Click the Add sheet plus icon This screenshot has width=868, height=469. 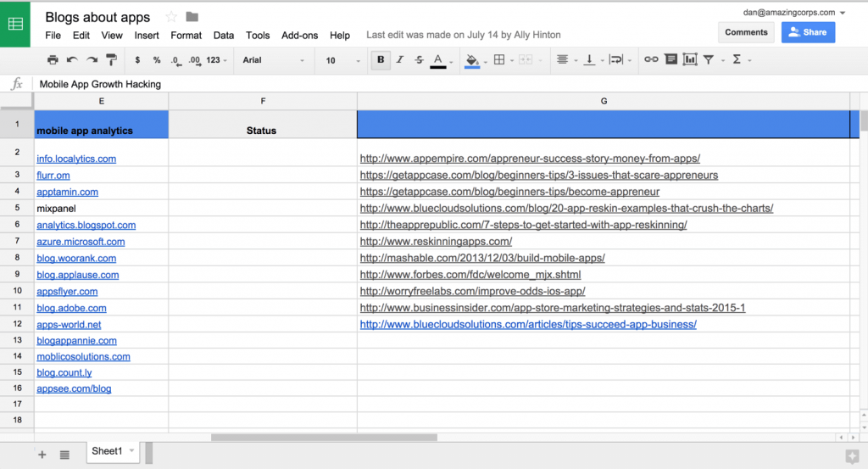(42, 455)
